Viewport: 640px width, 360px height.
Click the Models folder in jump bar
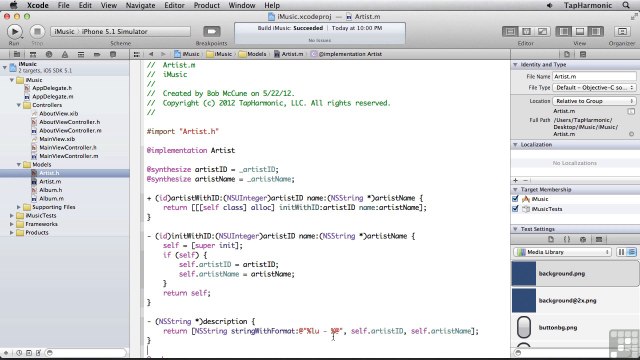[252, 54]
